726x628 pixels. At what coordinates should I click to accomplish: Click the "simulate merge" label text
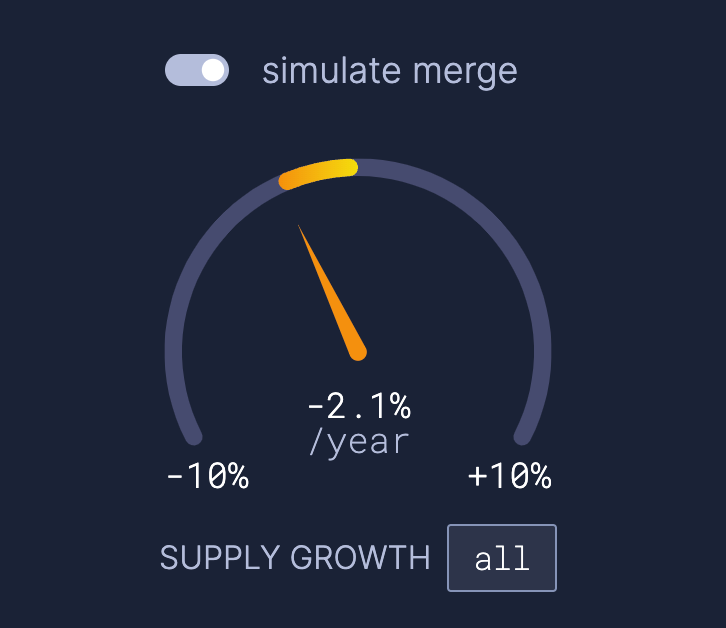[x=389, y=71]
